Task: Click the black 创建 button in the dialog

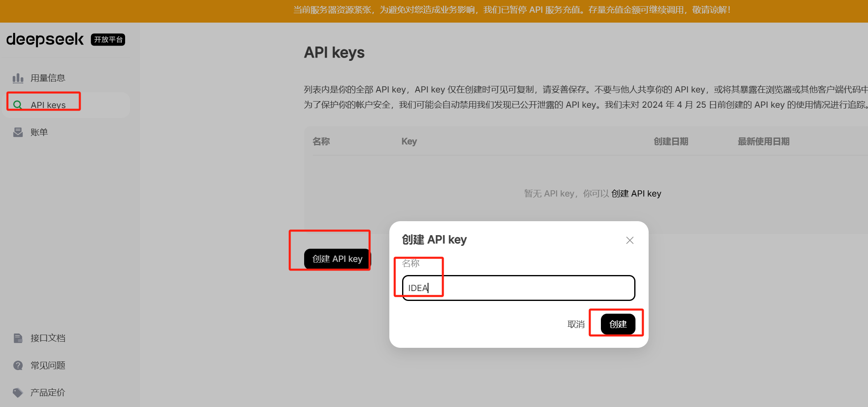Action: [618, 324]
